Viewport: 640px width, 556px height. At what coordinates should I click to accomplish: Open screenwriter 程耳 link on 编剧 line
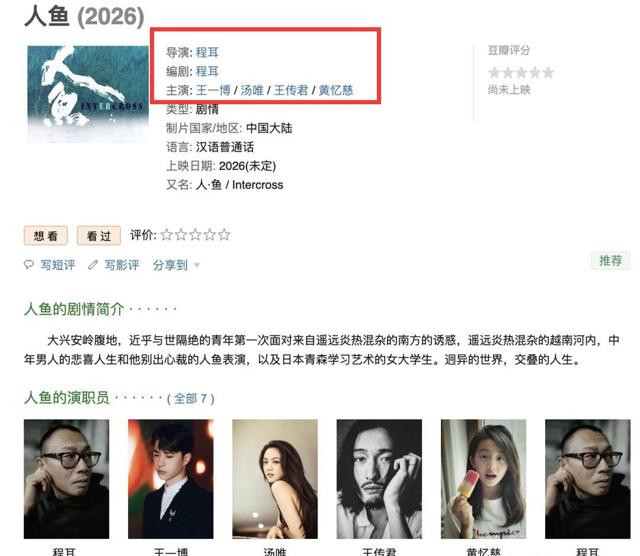point(207,71)
